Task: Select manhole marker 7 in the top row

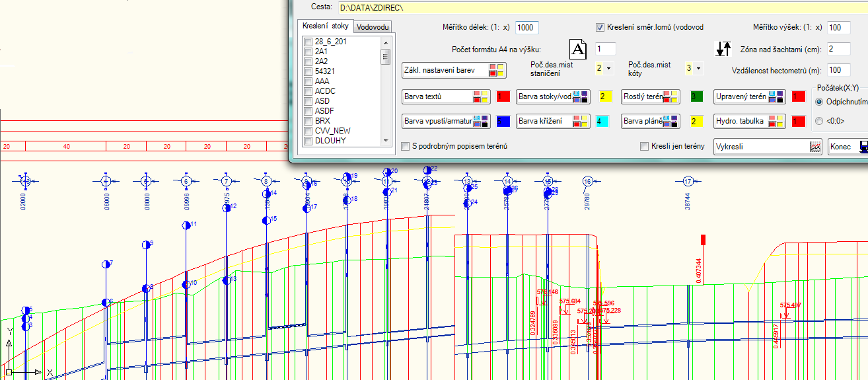Action: tap(226, 180)
